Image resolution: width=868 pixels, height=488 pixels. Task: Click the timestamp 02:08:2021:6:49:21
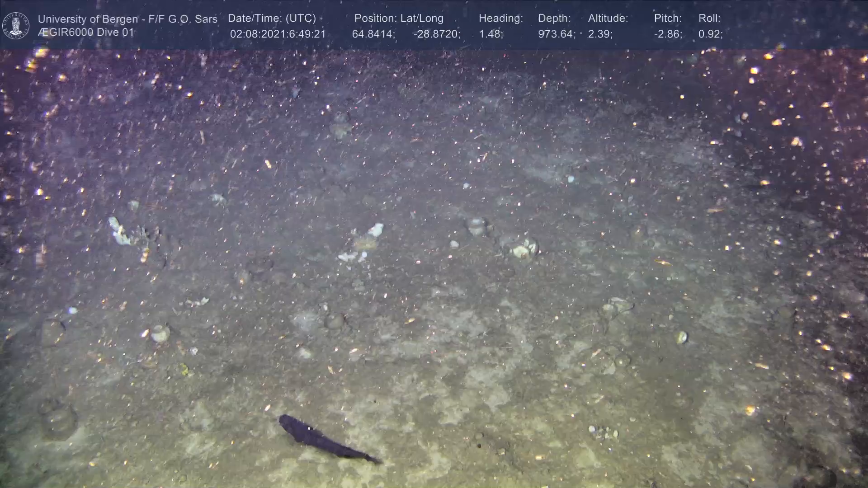[278, 34]
